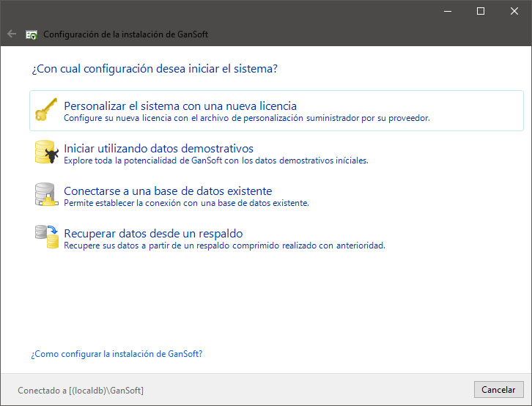Click the GanSoft installer title bar icon
This screenshot has width=532, height=406.
[32, 34]
